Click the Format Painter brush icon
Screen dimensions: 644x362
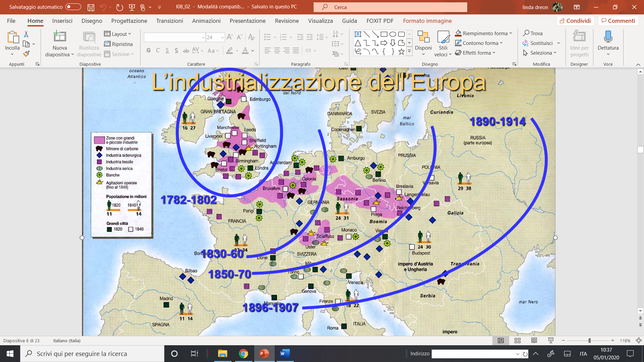[26, 54]
